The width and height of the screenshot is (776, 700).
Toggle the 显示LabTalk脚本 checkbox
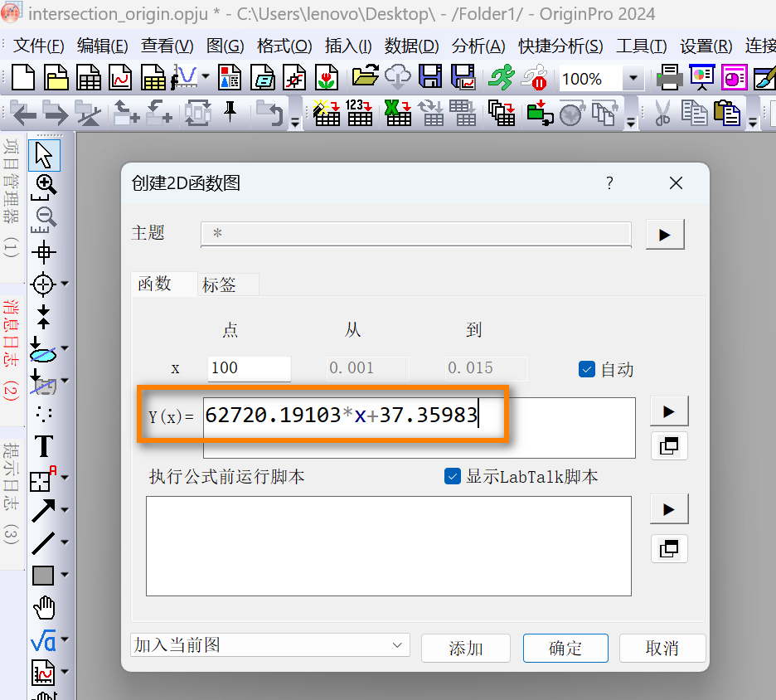click(x=453, y=476)
